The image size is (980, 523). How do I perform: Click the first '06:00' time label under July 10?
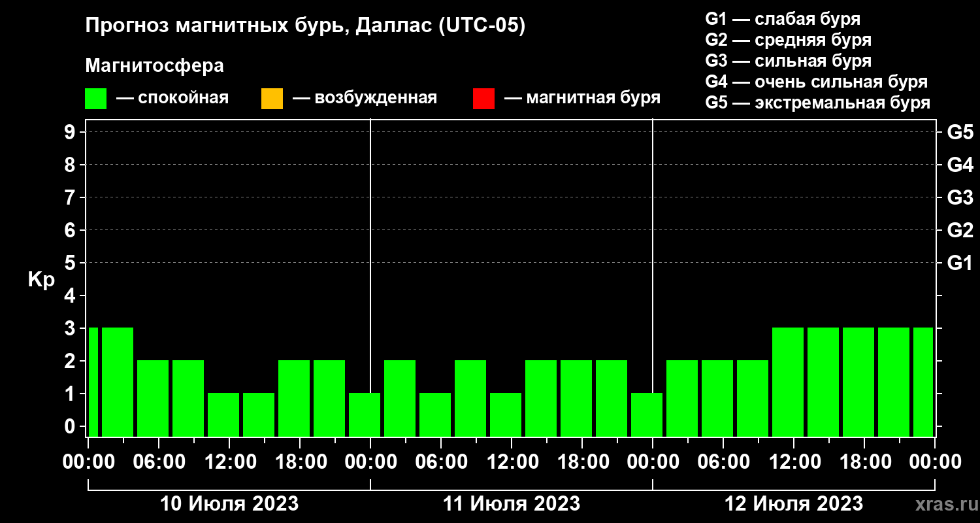coord(159,462)
